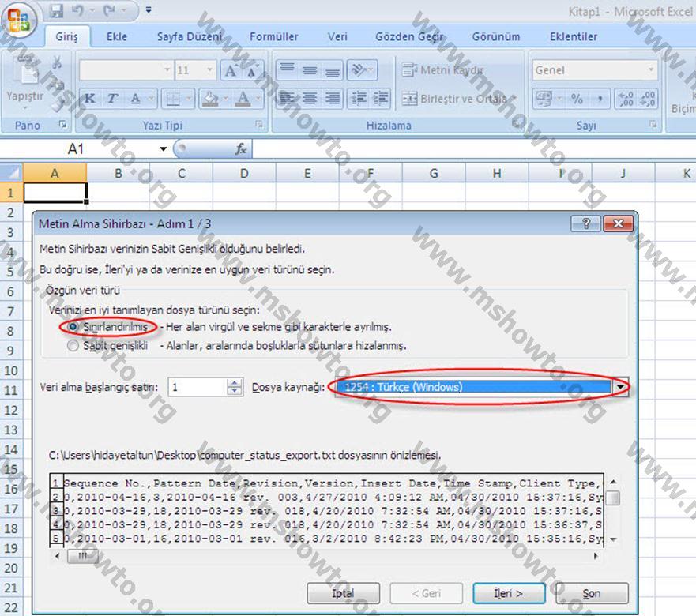The height and width of the screenshot is (616, 696).
Task: Expand the Name Box dropdown arrow
Action: click(164, 149)
